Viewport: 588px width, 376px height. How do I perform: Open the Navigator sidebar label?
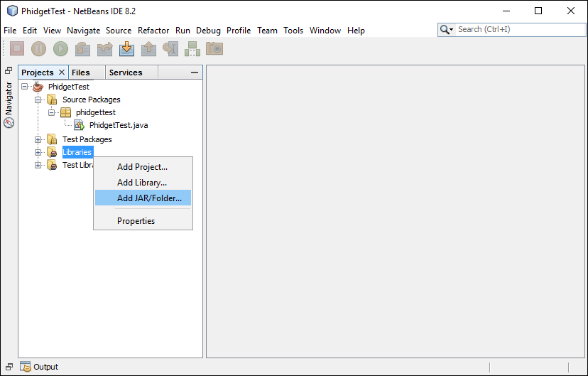(9, 98)
